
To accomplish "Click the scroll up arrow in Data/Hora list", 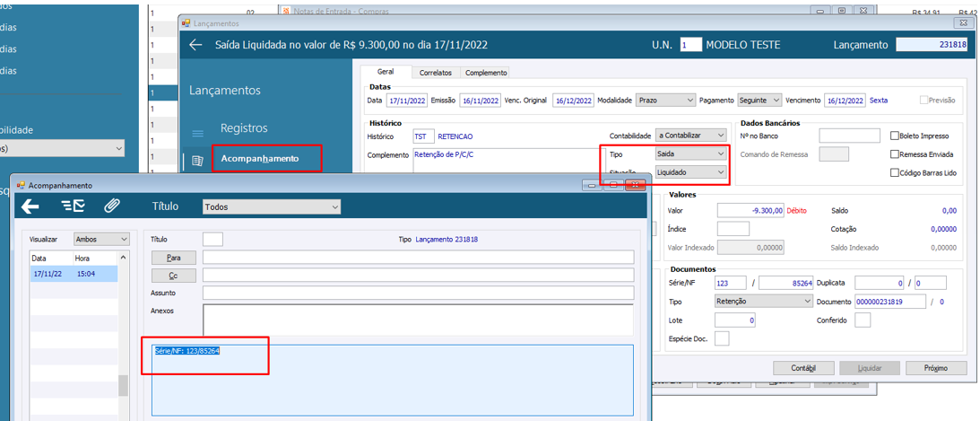I will [x=123, y=257].
